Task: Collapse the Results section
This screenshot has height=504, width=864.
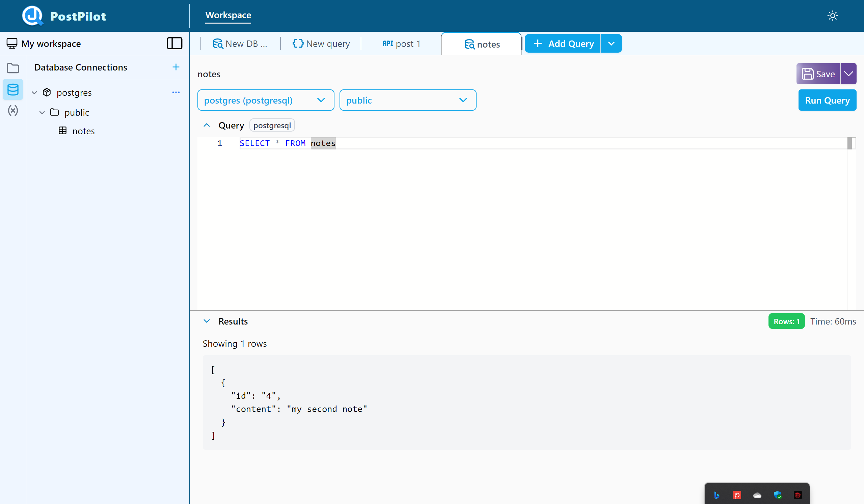Action: [207, 321]
